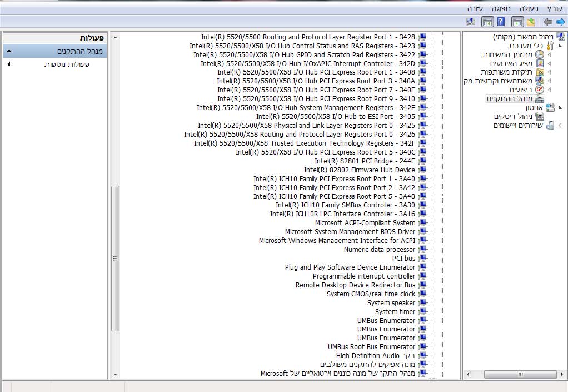Open the עזרה (Help) menu

click(475, 9)
